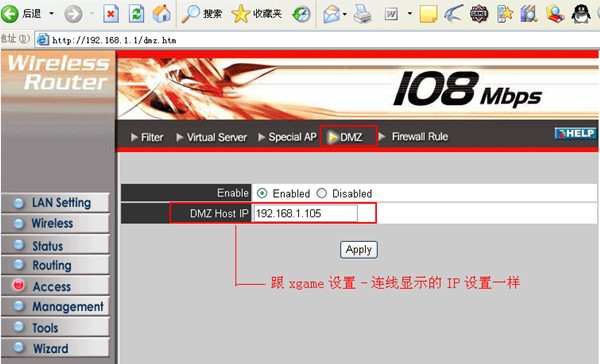Open Management in sidebar menu
The width and height of the screenshot is (600, 364).
[55, 307]
